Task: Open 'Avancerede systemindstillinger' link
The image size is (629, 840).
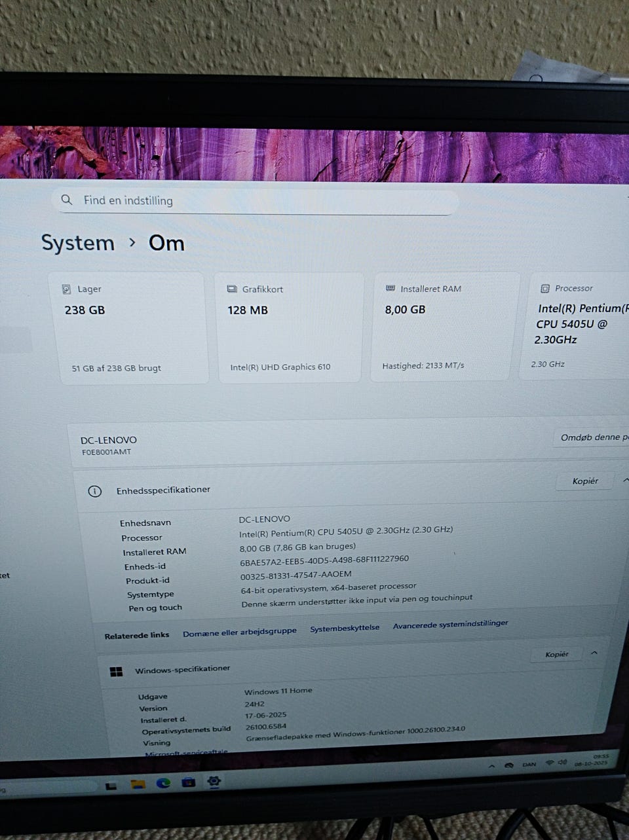Action: pos(450,625)
